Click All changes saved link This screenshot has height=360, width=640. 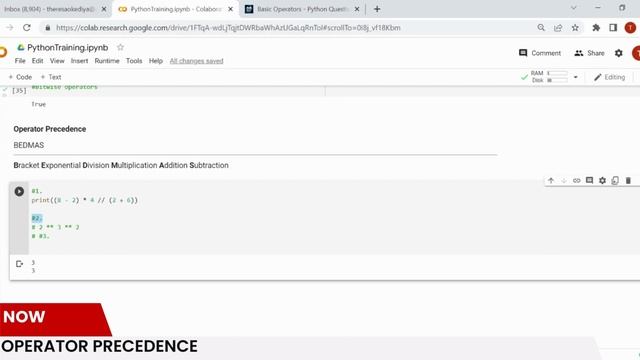(196, 61)
